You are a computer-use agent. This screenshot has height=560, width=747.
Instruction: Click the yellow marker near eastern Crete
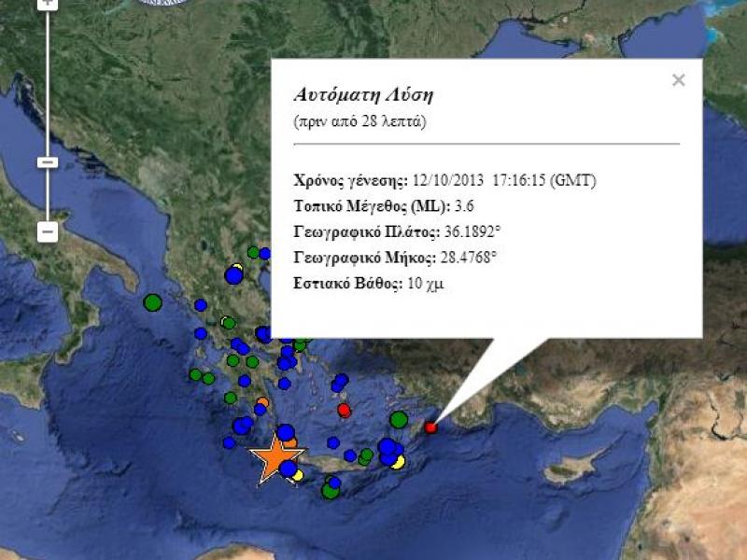click(x=398, y=461)
